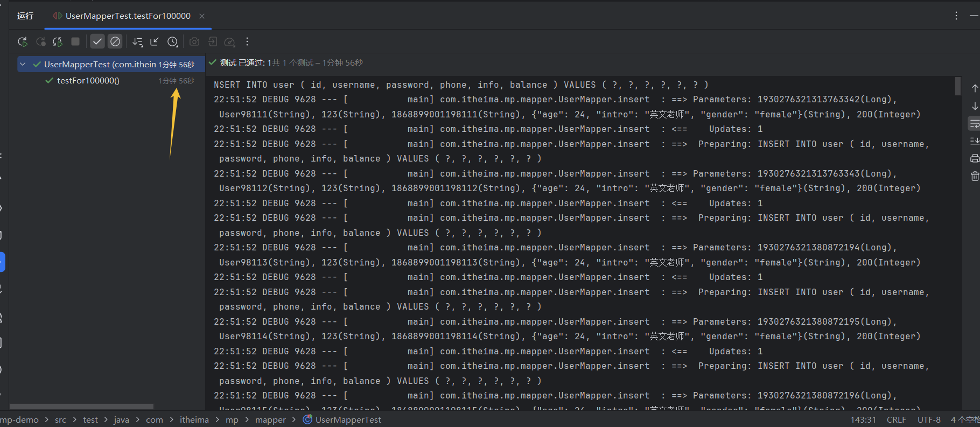The image size is (980, 427).
Task: Close the UserMapperTest.testFor100000 tab
Action: click(202, 16)
